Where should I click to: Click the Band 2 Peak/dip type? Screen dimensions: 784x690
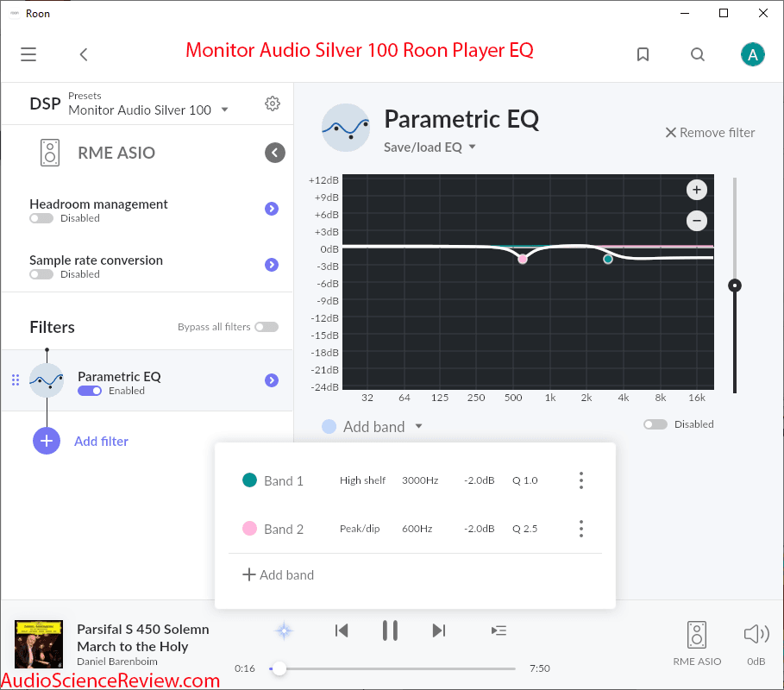tap(360, 529)
